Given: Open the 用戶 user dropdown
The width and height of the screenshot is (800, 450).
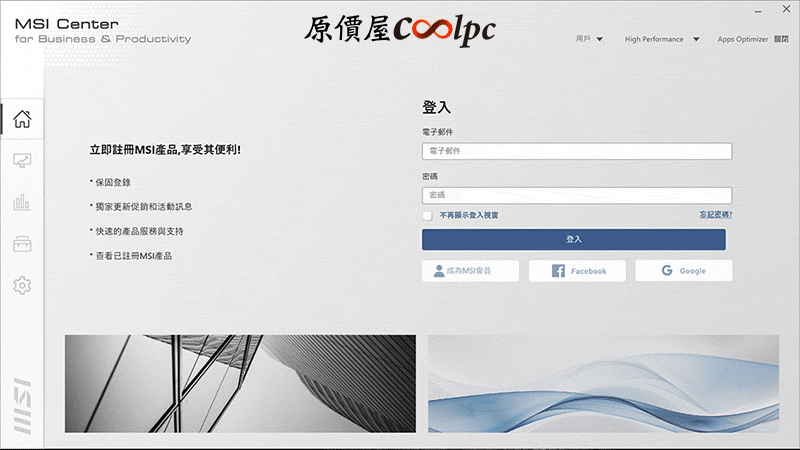Looking at the screenshot, I should [589, 39].
